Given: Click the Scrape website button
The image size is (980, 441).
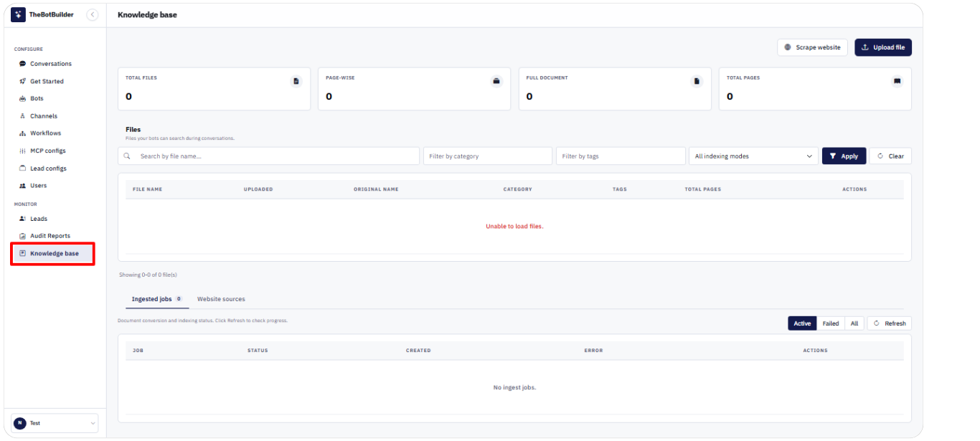Looking at the screenshot, I should point(812,47).
